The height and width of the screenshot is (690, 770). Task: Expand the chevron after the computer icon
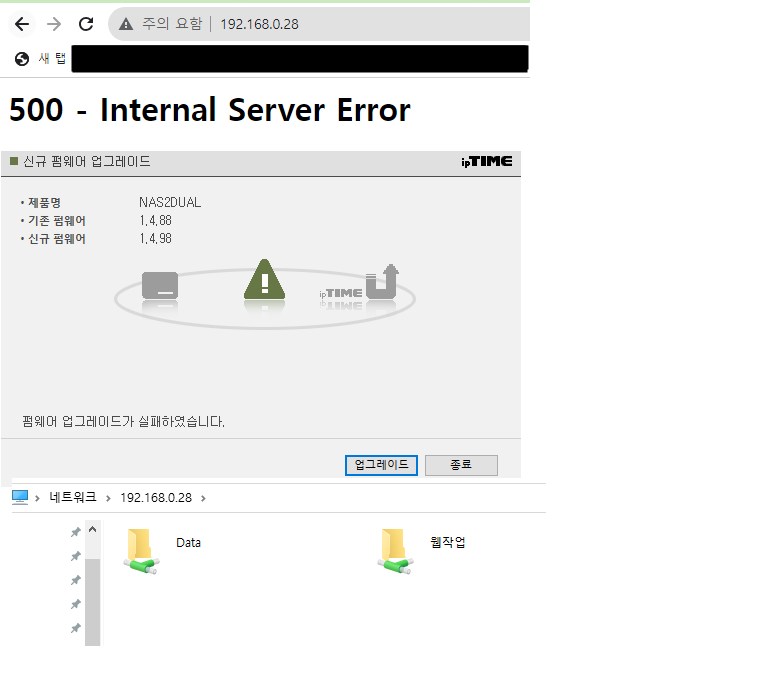(37, 498)
